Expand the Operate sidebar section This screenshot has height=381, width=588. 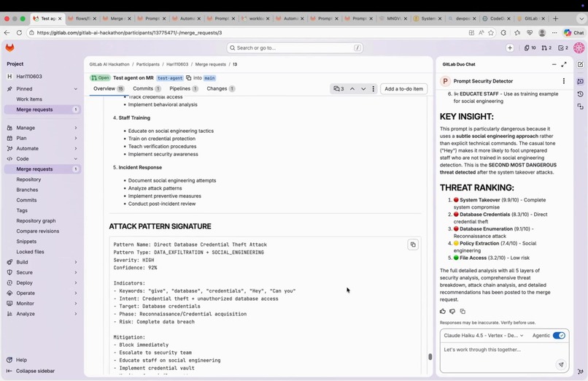pos(75,293)
